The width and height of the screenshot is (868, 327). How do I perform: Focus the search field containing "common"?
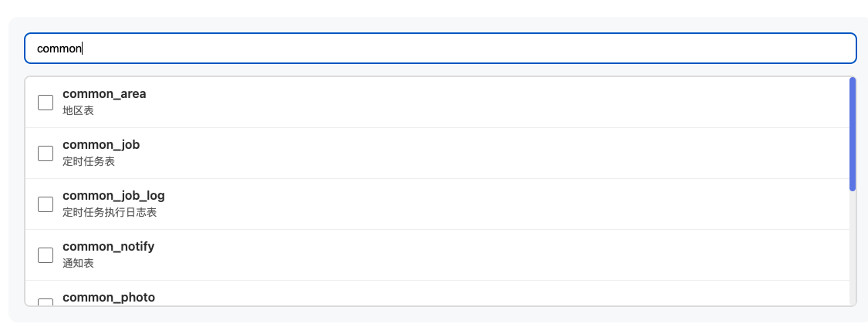coord(440,48)
